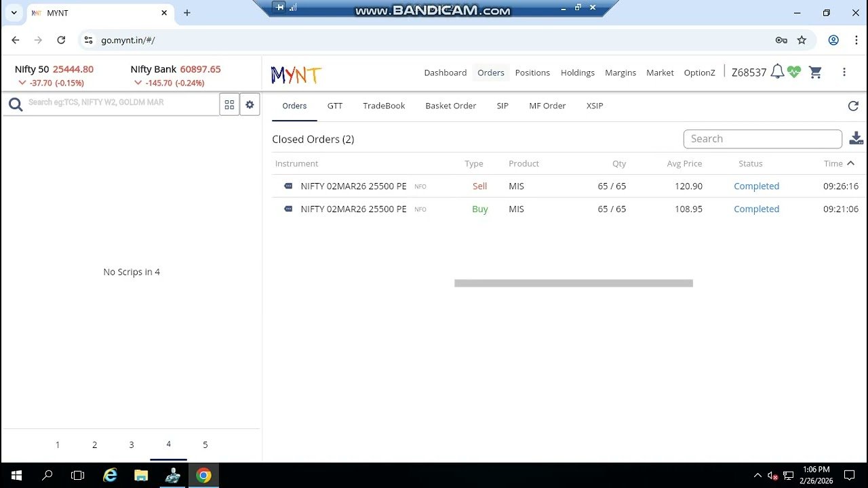Click the Completed status link on Sell order
The height and width of the screenshot is (488, 868).
pyautogui.click(x=756, y=186)
